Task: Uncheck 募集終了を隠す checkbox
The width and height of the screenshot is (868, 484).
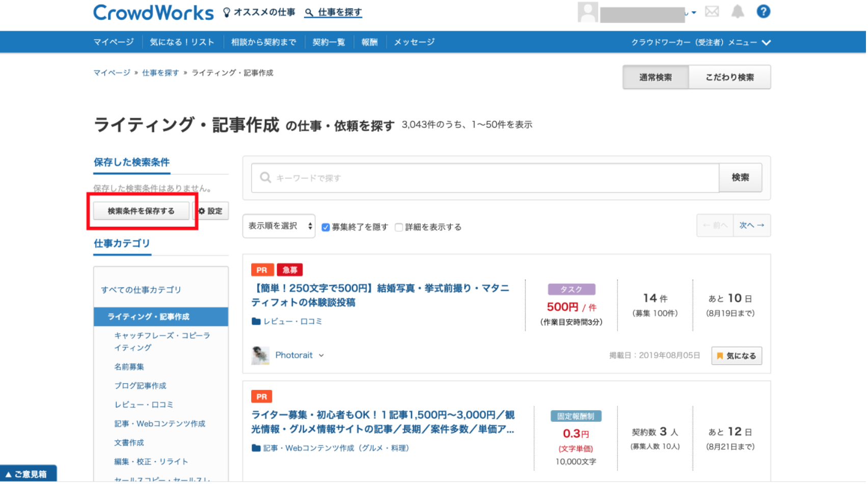Action: [325, 227]
